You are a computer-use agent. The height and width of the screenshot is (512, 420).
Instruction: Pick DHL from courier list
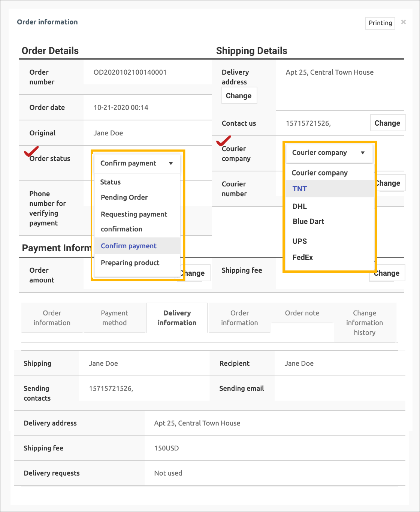pyautogui.click(x=300, y=206)
